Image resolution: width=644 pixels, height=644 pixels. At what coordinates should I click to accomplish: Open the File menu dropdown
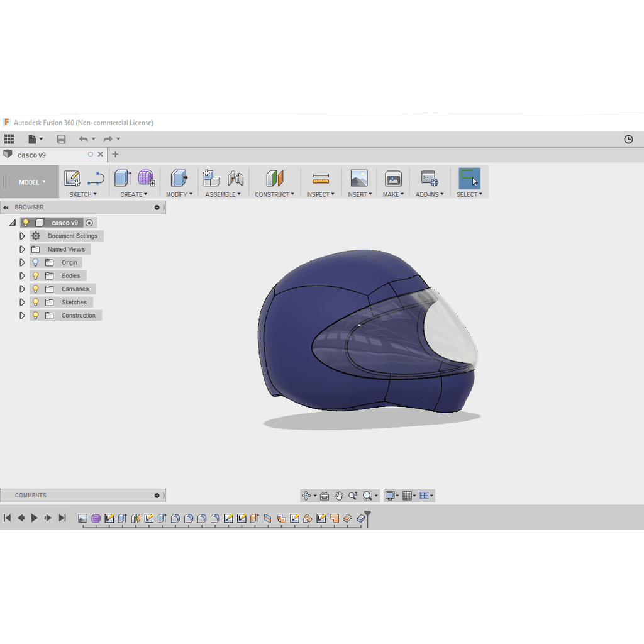(35, 139)
